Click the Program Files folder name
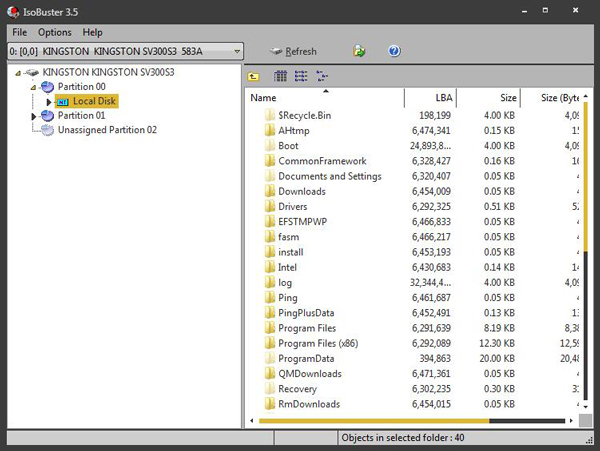This screenshot has width=600, height=451. pyautogui.click(x=307, y=328)
